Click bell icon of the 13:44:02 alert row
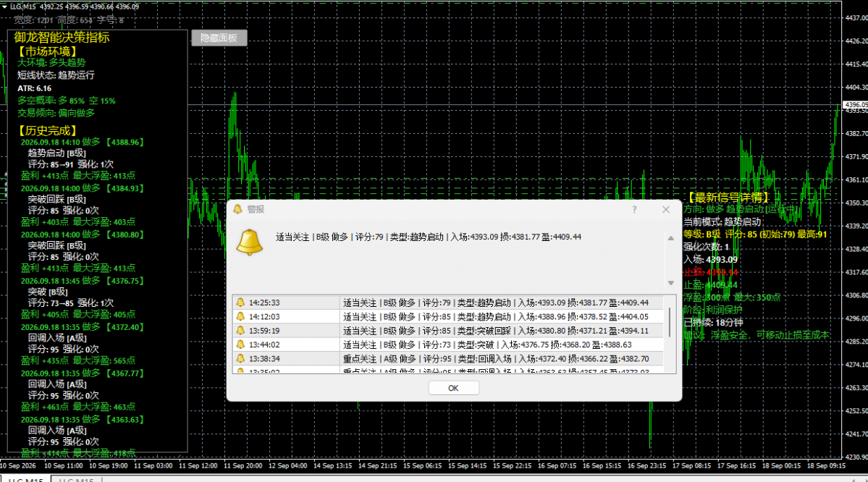 240,344
